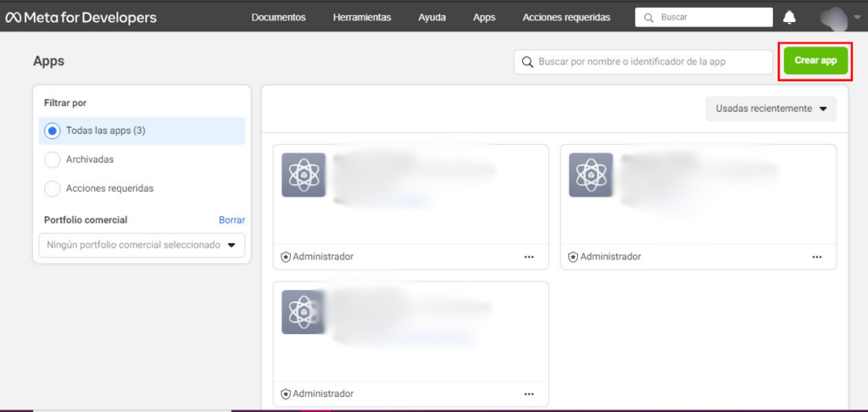Click magnifier icon in app search field
Viewport: 868px width, 412px height.
coord(528,62)
